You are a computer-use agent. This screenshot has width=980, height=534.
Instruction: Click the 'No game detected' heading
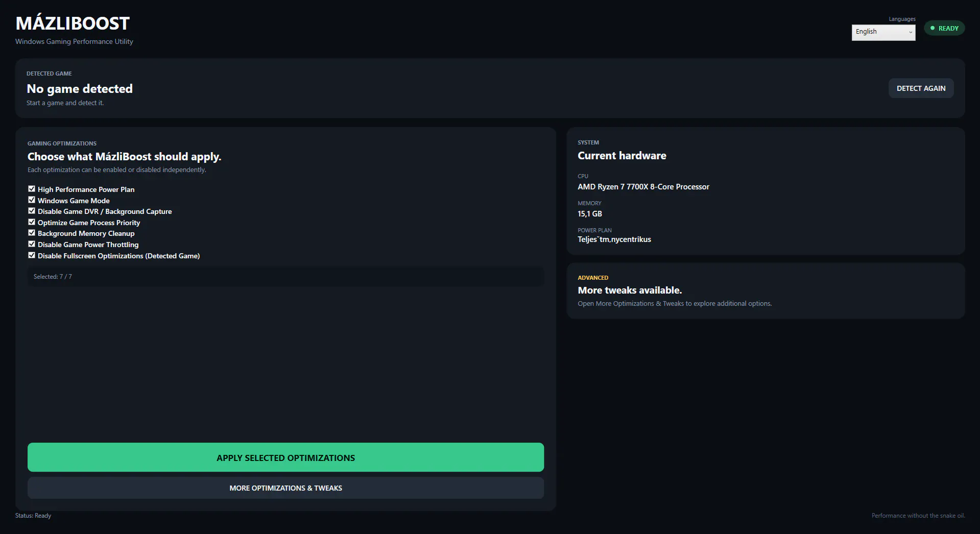[80, 89]
